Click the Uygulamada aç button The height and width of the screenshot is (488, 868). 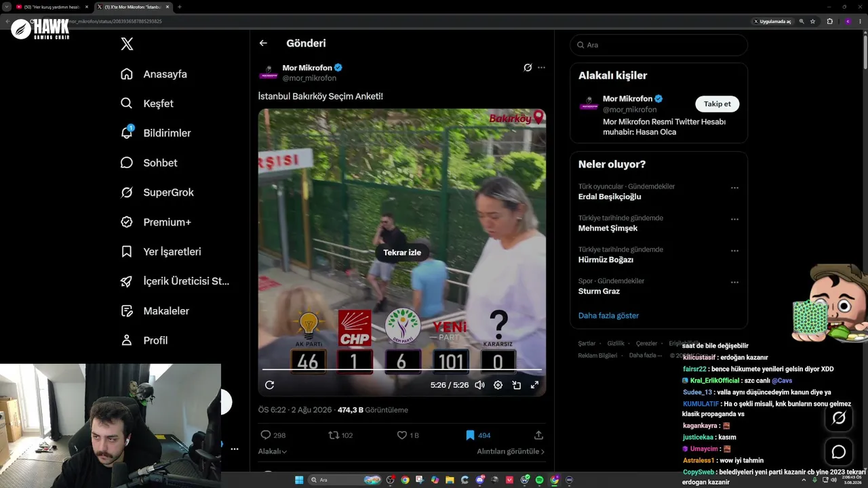(772, 21)
